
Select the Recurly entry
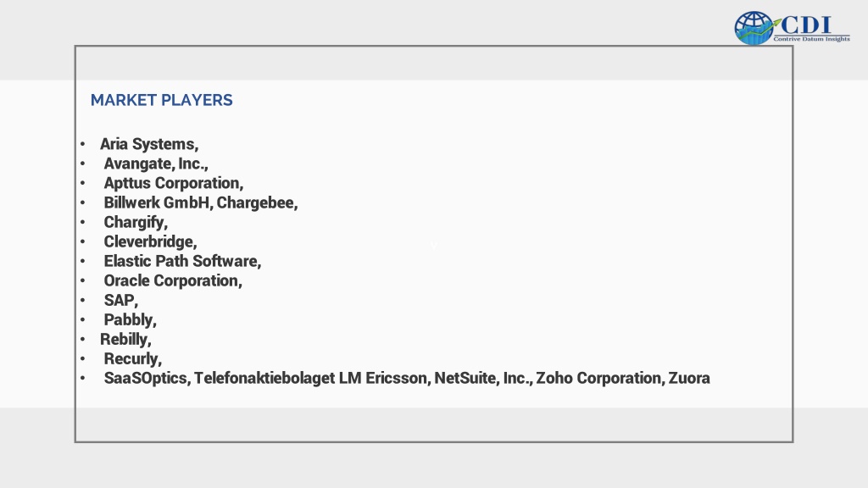click(133, 358)
